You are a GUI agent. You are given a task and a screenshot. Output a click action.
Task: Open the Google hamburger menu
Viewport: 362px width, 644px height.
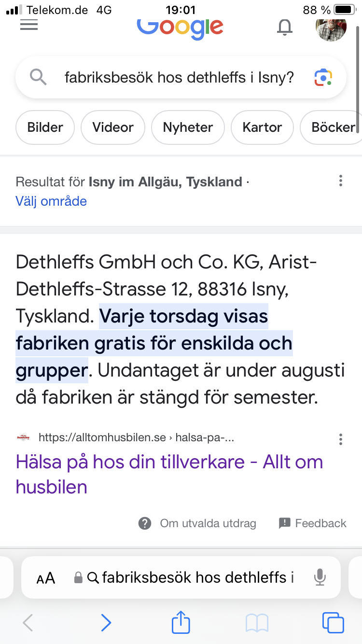(x=29, y=25)
